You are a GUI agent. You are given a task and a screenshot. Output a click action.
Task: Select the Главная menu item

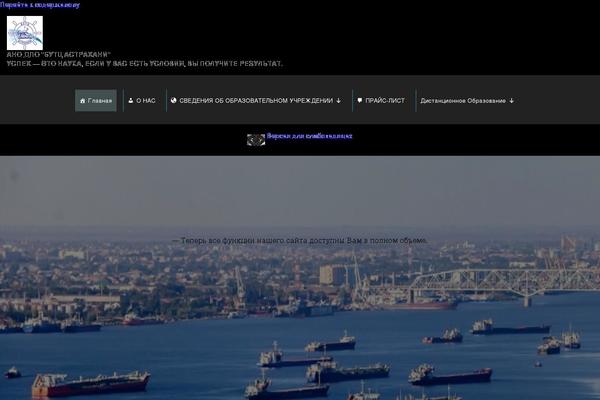[96, 101]
